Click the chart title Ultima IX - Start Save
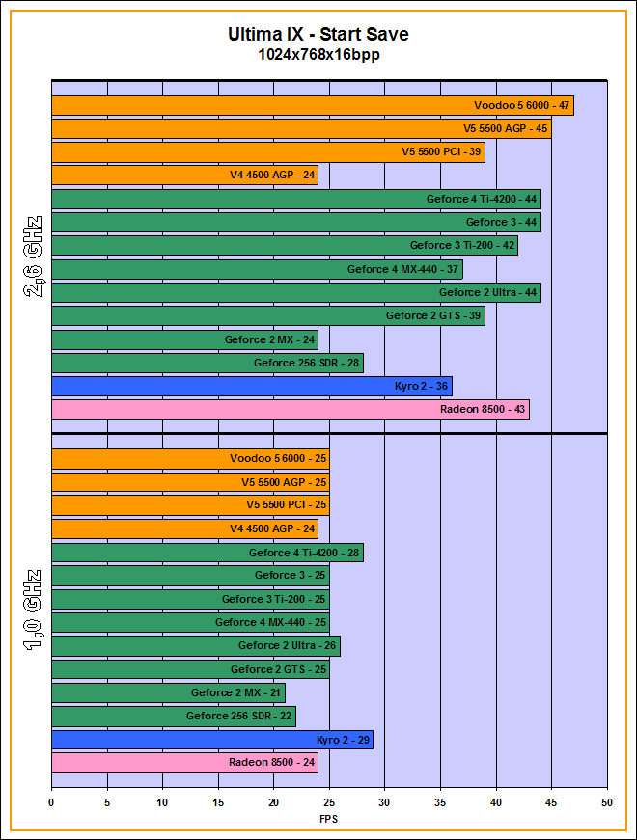Image resolution: width=637 pixels, height=840 pixels. coord(318,35)
